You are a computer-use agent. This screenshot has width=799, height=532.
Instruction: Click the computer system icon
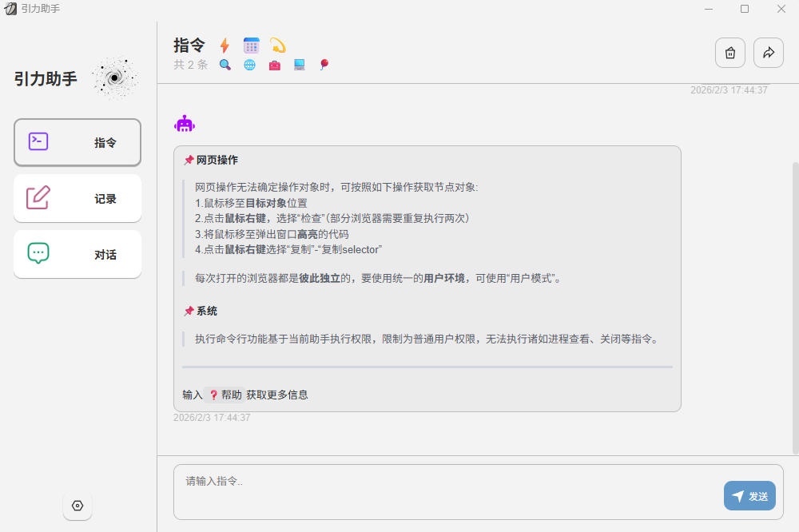(299, 65)
